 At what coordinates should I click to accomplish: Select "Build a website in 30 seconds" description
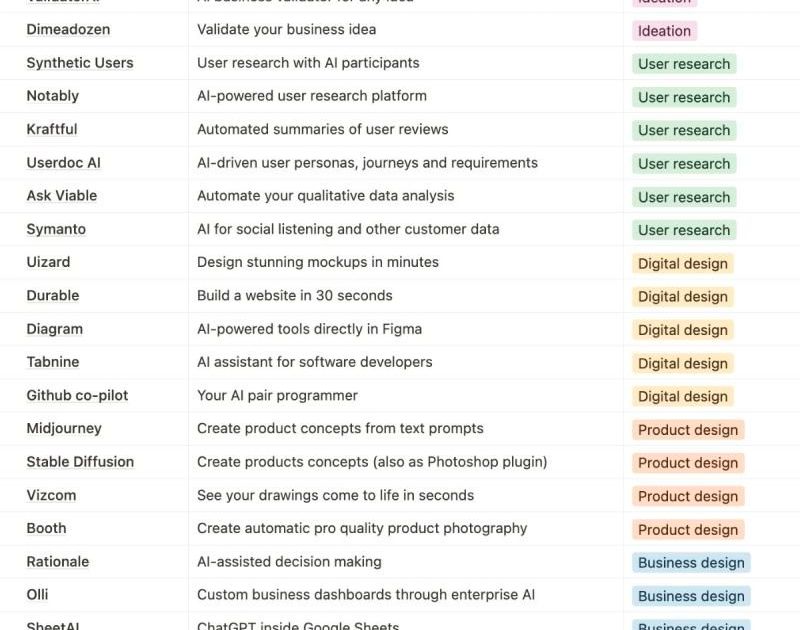click(x=295, y=295)
